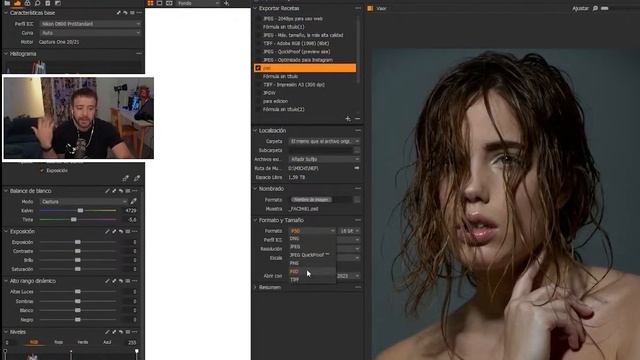Screen dimensions: 640x360
Task: Open the Fondo background selector in viewer toolbar
Action: point(198,3)
